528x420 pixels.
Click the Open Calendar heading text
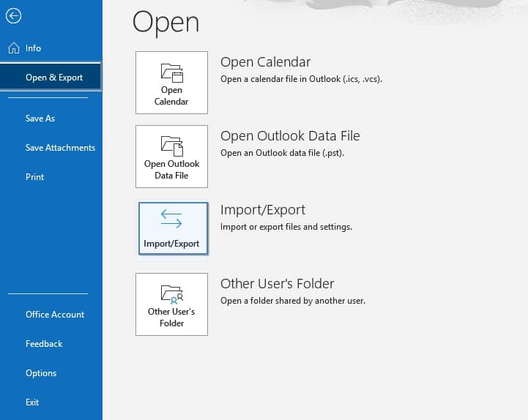(x=265, y=62)
